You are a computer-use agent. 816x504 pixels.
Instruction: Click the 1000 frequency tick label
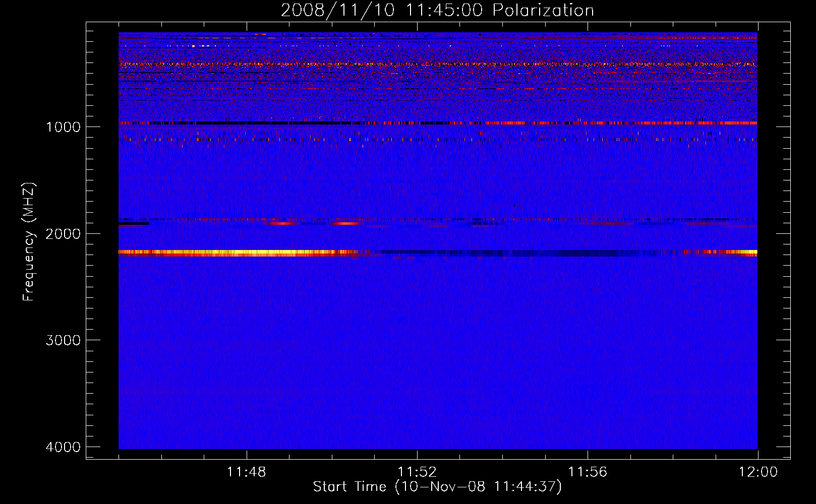coord(64,127)
